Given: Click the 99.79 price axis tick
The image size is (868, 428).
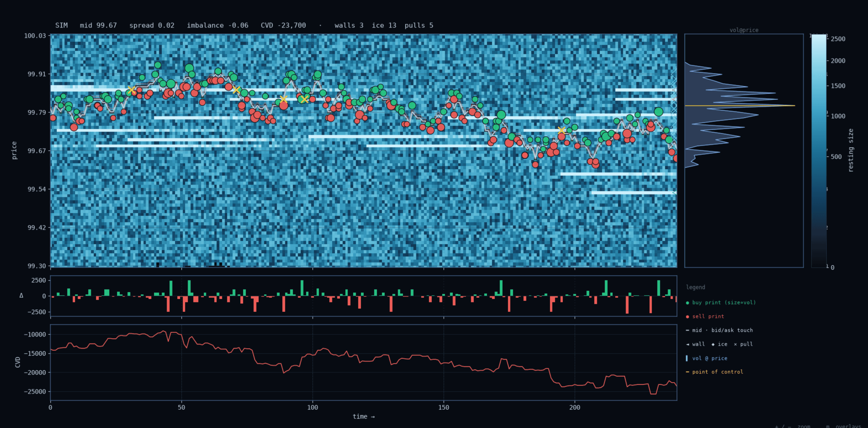Looking at the screenshot, I should (37, 112).
